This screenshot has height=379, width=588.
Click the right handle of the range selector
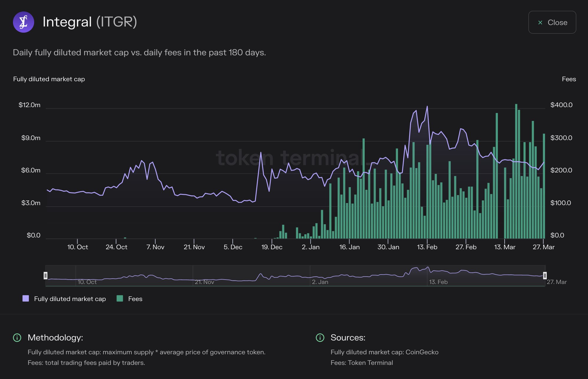pos(545,276)
